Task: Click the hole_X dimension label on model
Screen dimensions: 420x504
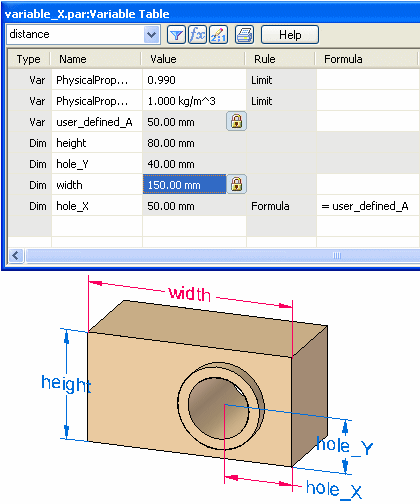Action: [334, 489]
